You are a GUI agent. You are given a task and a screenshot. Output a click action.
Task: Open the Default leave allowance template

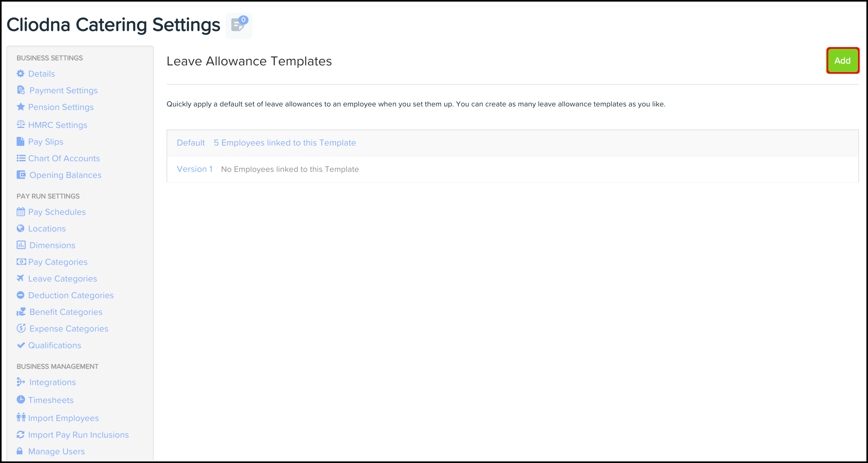click(191, 143)
